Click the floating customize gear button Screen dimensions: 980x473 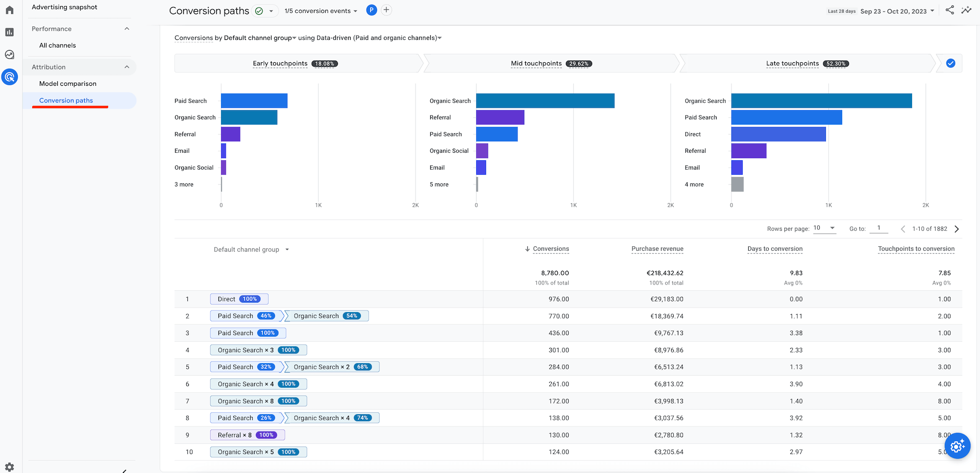[957, 446]
